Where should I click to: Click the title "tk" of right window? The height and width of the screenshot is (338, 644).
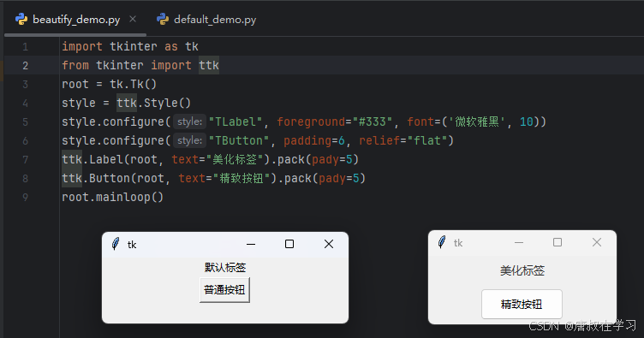coord(458,243)
